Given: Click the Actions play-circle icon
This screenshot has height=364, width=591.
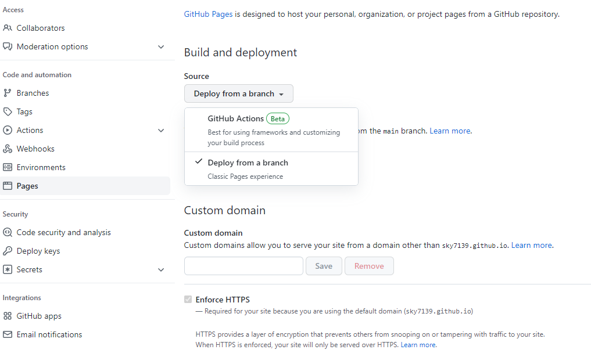Looking at the screenshot, I should [8, 130].
